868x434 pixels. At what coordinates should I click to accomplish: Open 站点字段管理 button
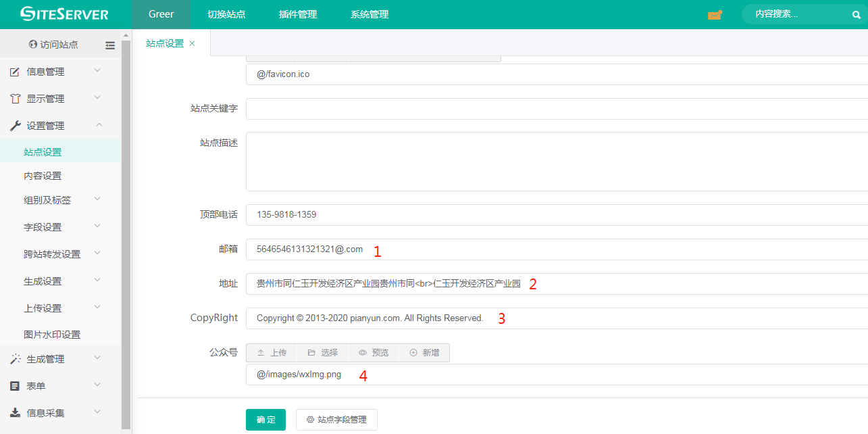click(x=336, y=420)
